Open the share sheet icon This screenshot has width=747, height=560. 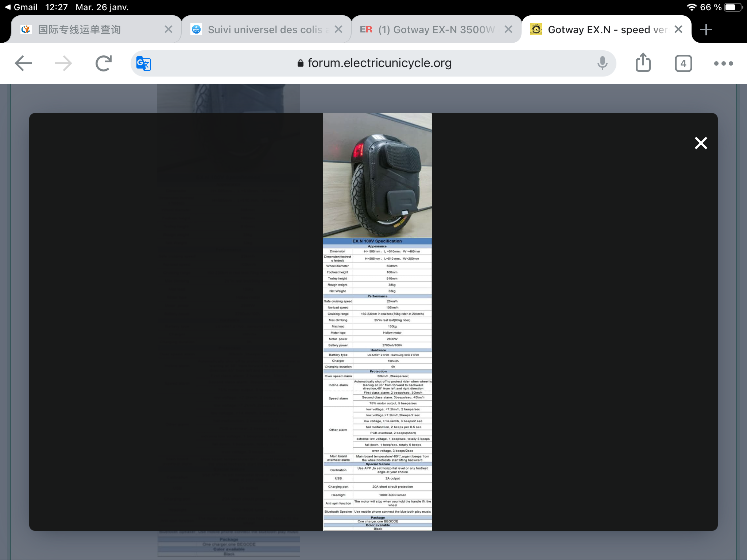643,62
